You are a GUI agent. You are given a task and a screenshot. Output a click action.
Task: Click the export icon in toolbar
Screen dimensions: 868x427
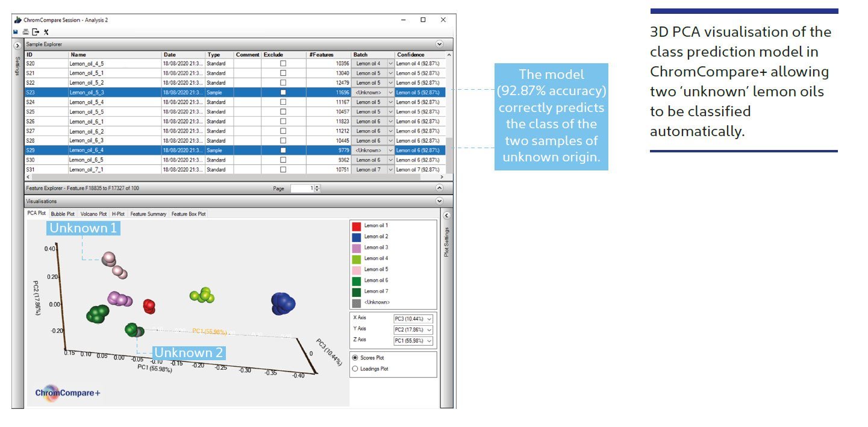36,32
